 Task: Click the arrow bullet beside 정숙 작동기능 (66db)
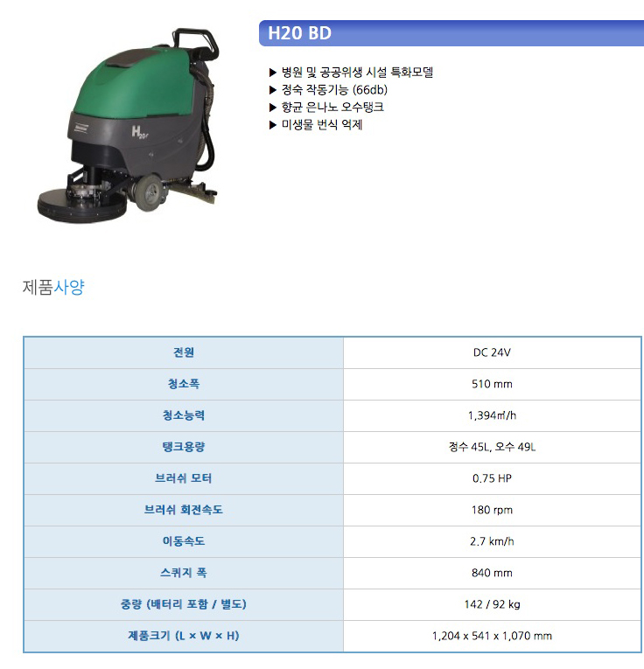tap(273, 90)
